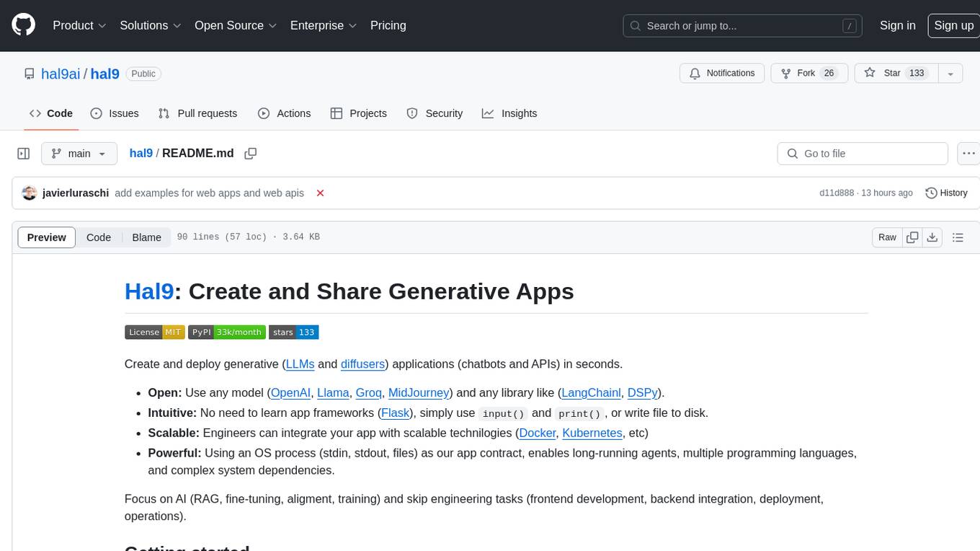Open the hal9ai owner link
Image resolution: width=980 pixels, height=551 pixels.
pyautogui.click(x=61, y=74)
